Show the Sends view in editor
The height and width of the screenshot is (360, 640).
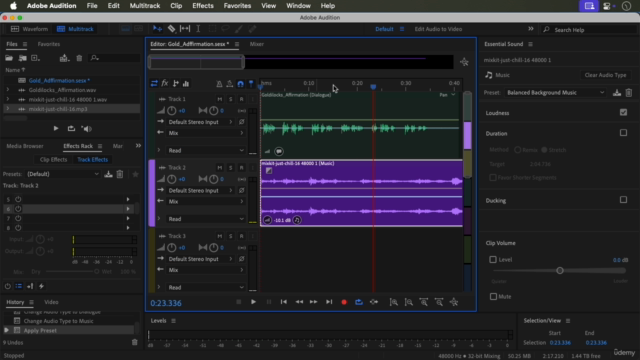176,84
